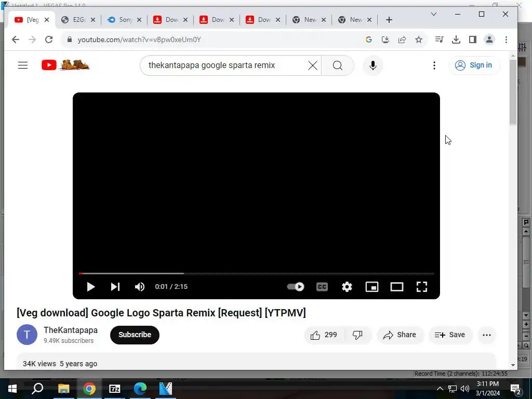Skip to next video

(115, 287)
